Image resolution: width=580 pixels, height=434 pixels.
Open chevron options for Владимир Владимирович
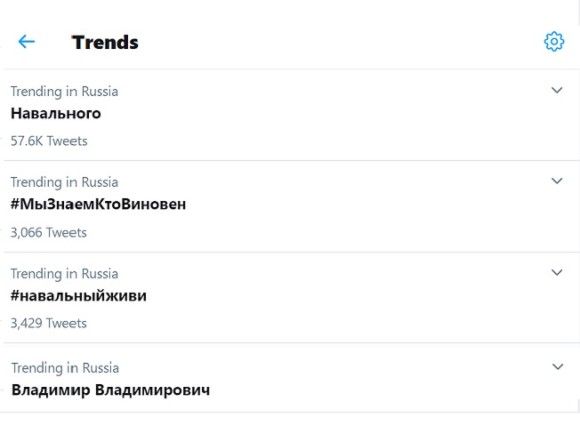pos(557,367)
